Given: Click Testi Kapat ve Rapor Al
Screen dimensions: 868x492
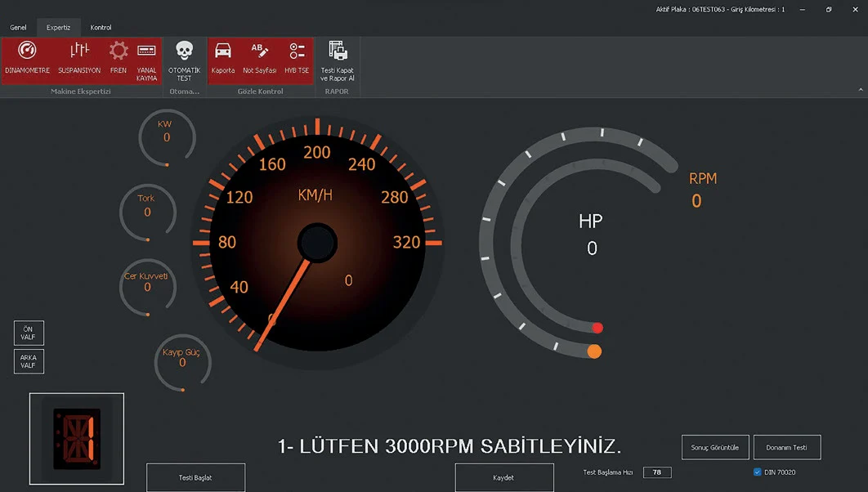Looking at the screenshot, I should click(x=337, y=60).
